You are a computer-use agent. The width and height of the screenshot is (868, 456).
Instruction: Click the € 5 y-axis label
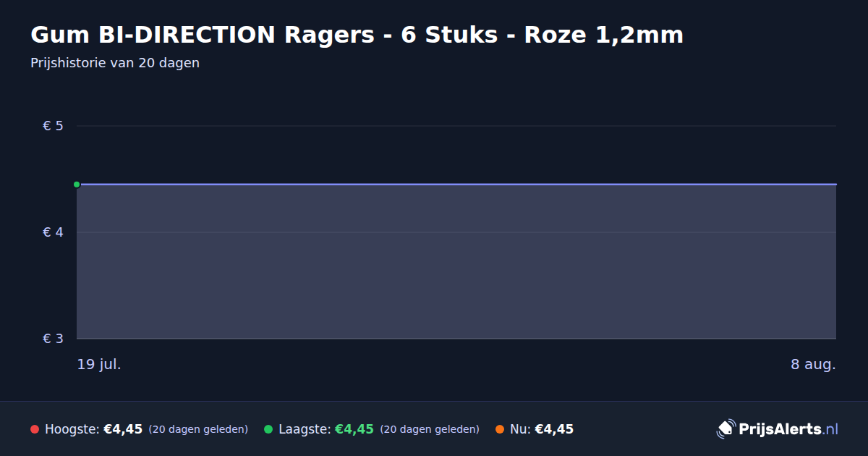click(x=54, y=126)
